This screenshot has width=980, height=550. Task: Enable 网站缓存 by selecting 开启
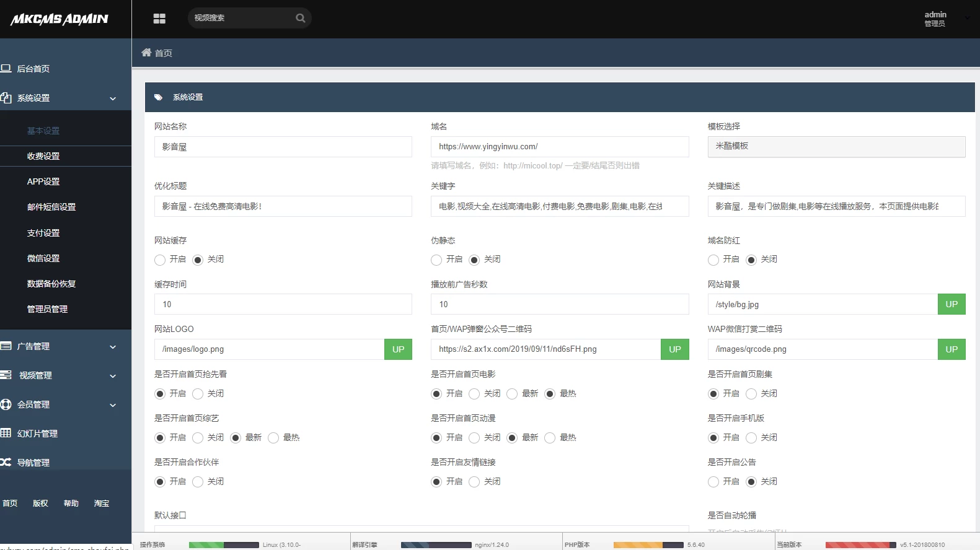(160, 260)
